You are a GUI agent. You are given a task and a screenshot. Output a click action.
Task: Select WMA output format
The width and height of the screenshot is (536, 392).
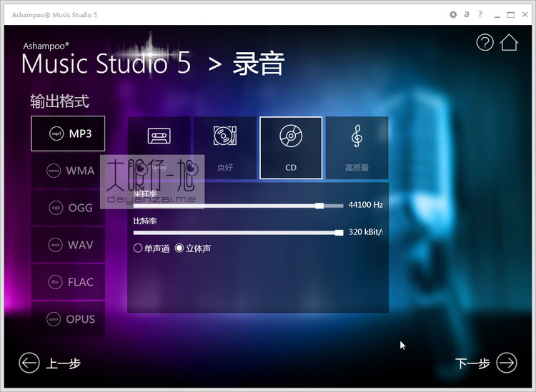click(x=68, y=171)
